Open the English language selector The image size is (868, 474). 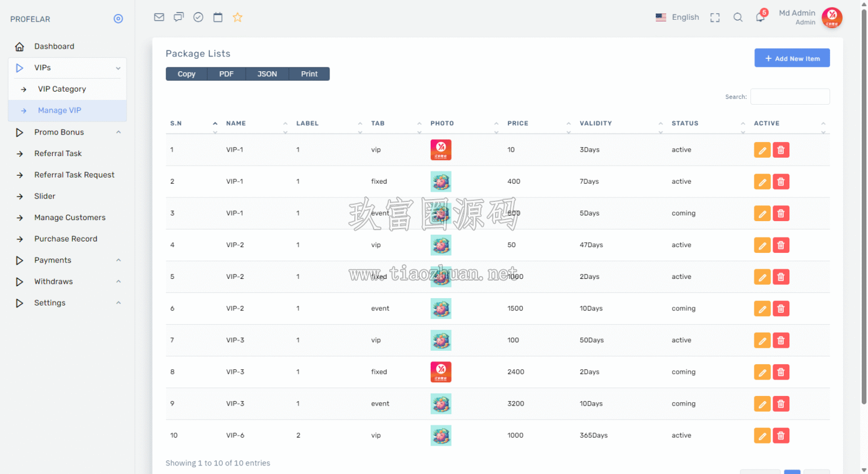(x=677, y=18)
